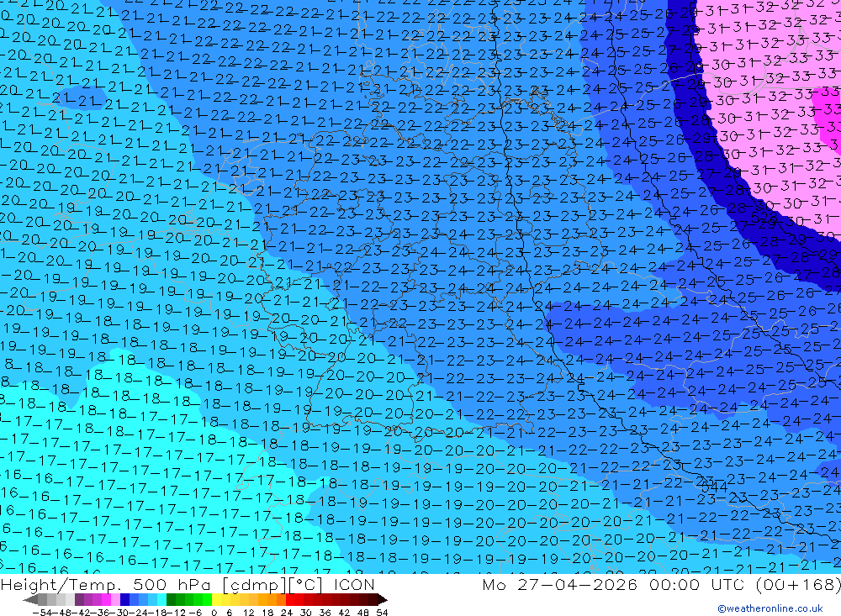
Task: Click the '54' legend value
Action: tap(382, 613)
